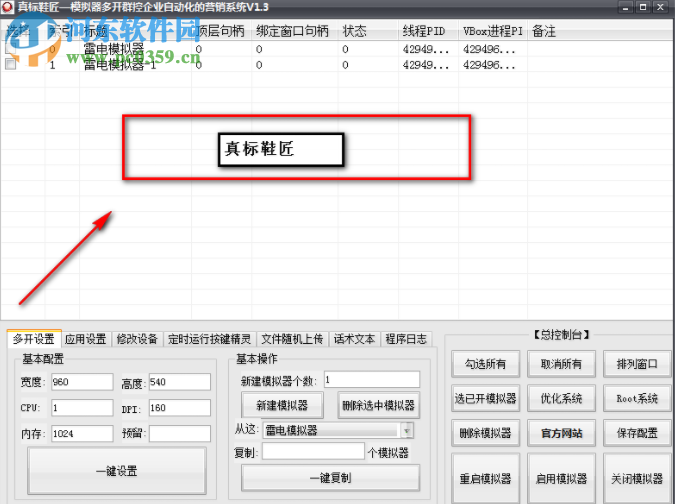The height and width of the screenshot is (504, 675).
Task: Switch to the 多开设置 tab
Action: pyautogui.click(x=34, y=339)
